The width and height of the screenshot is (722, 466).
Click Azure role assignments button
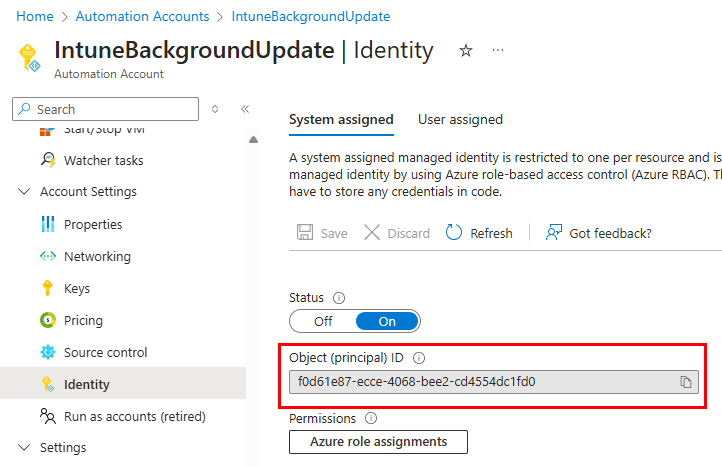click(378, 441)
